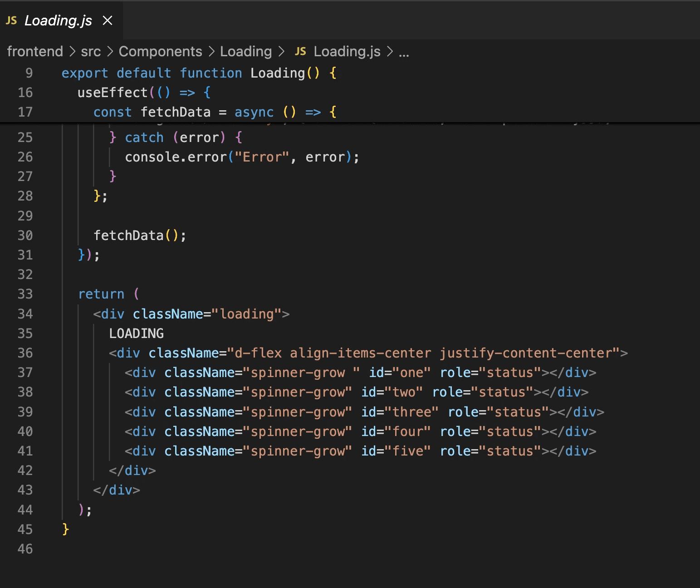
Task: Jump to sticky line const fetchData
Action: point(215,112)
